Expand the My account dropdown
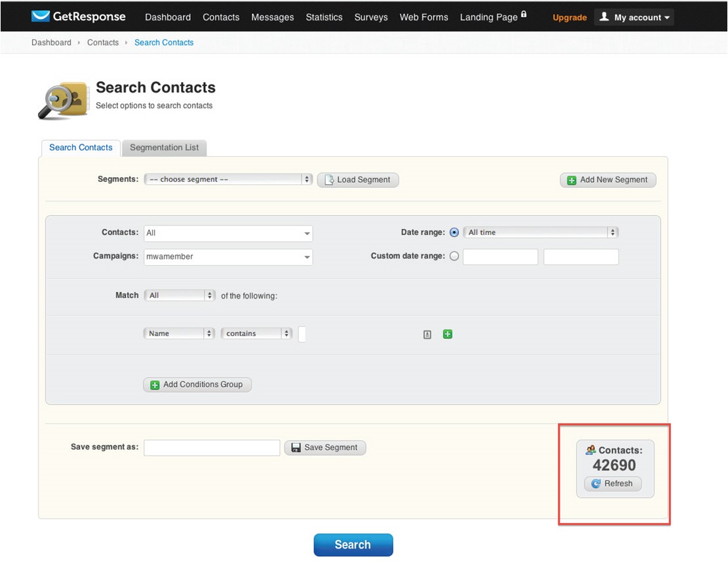Viewport: 728px width, 567px height. coord(634,17)
